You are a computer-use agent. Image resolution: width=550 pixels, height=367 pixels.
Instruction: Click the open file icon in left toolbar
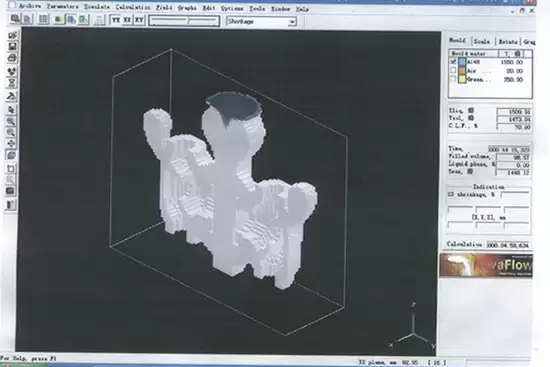12,35
